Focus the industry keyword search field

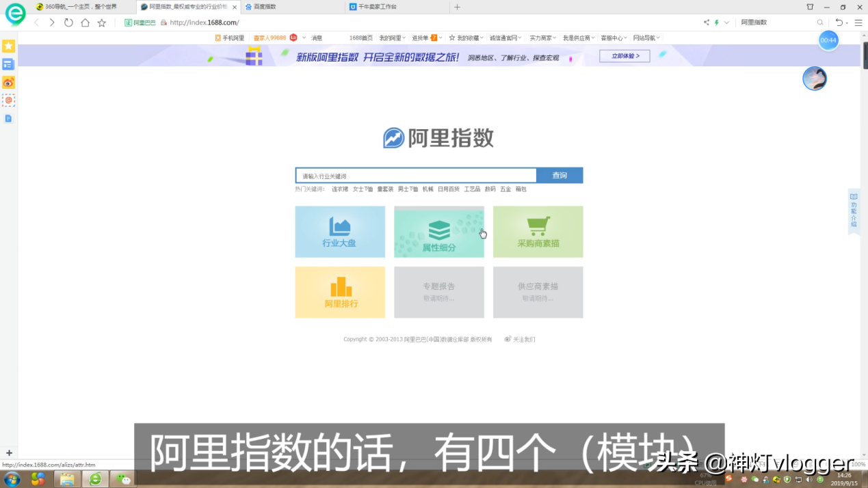416,176
